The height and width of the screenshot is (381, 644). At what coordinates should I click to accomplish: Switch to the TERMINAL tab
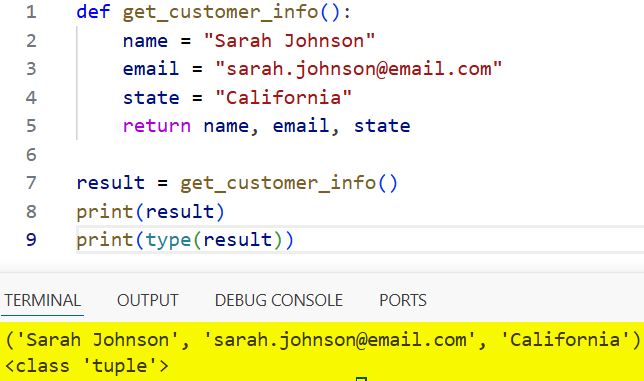[43, 300]
